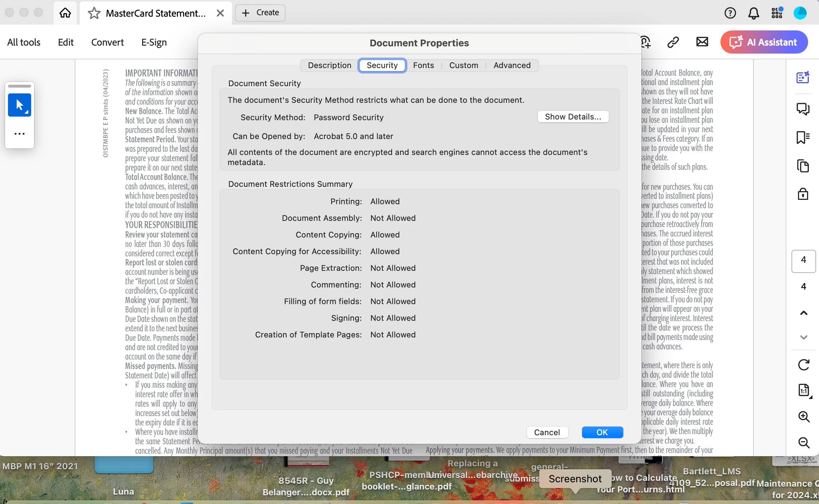Screen dimensions: 819x504
Task: Cancel the Document Properties dialog
Action: (547, 432)
